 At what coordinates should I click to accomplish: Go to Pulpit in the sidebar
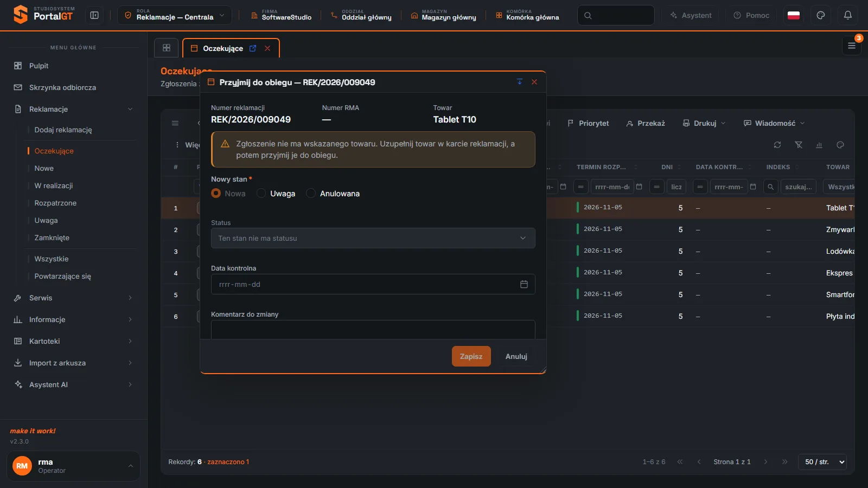(73, 66)
